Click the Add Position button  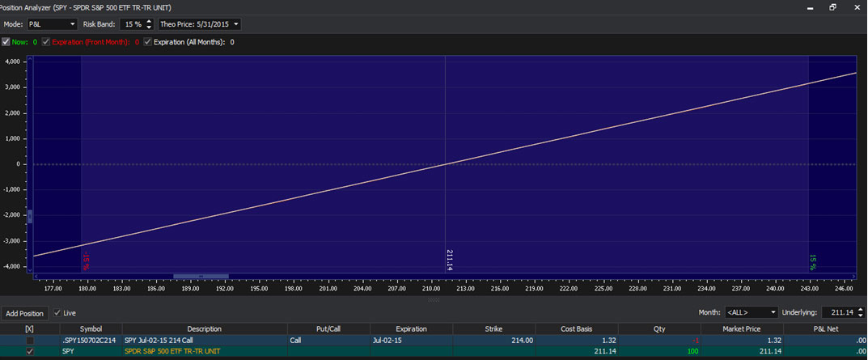point(24,313)
